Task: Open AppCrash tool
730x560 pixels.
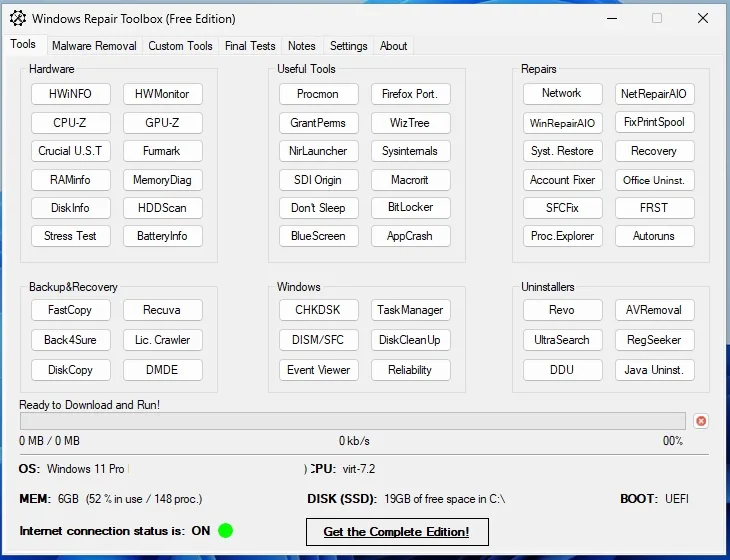Action: (411, 236)
